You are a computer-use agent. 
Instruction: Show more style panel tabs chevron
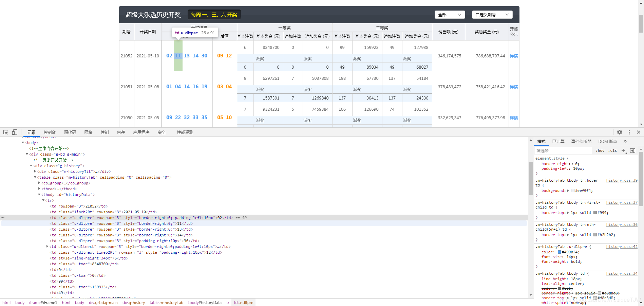pyautogui.click(x=625, y=141)
